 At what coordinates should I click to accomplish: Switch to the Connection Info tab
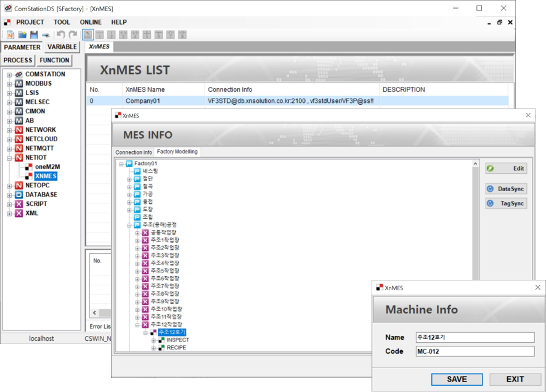tap(133, 152)
